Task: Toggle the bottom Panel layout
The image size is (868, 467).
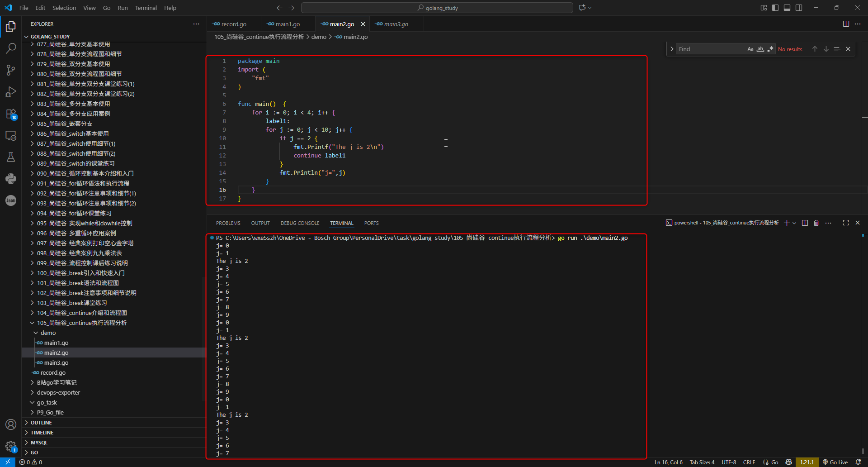Action: pos(787,8)
